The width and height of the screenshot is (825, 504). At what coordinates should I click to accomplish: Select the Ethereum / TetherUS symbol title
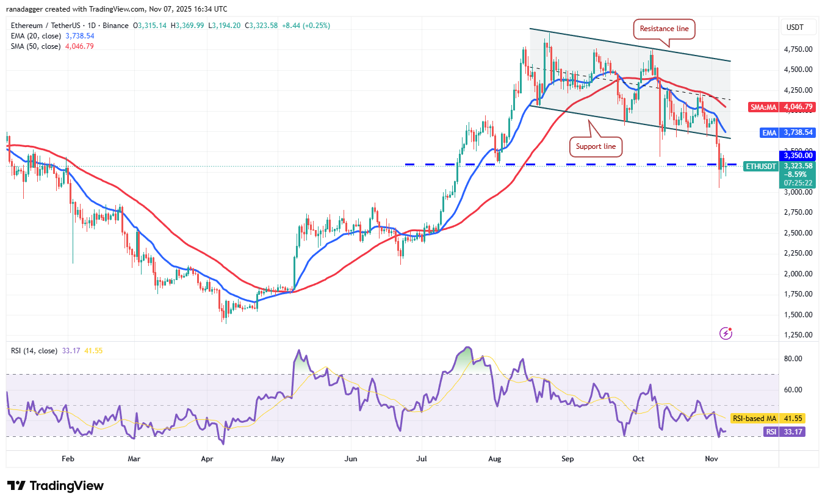pos(46,26)
